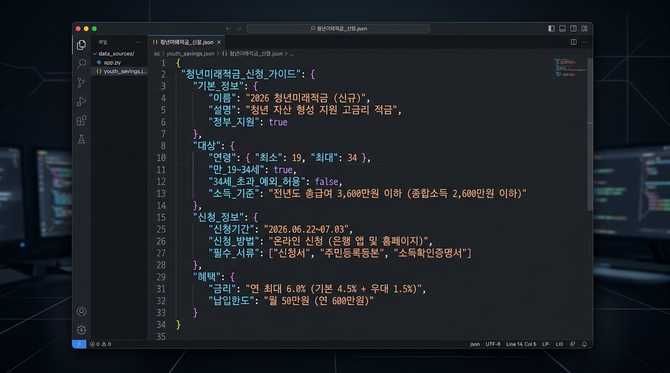Open the Manage gear in the activity bar
Screen dimensions: 670x373
point(81,330)
